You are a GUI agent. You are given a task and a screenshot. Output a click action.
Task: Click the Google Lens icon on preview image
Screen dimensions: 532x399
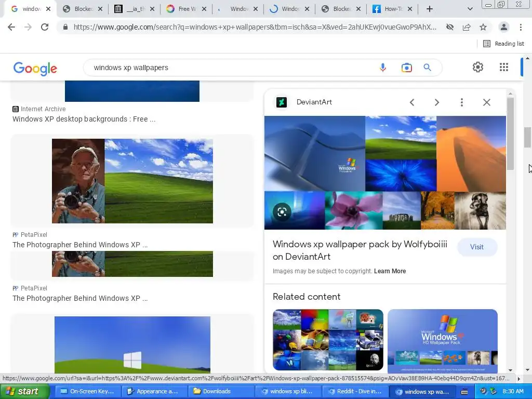[282, 212]
